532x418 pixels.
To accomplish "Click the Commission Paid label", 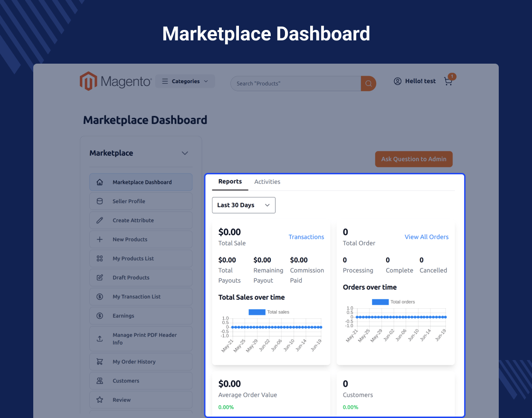I will pyautogui.click(x=307, y=275).
